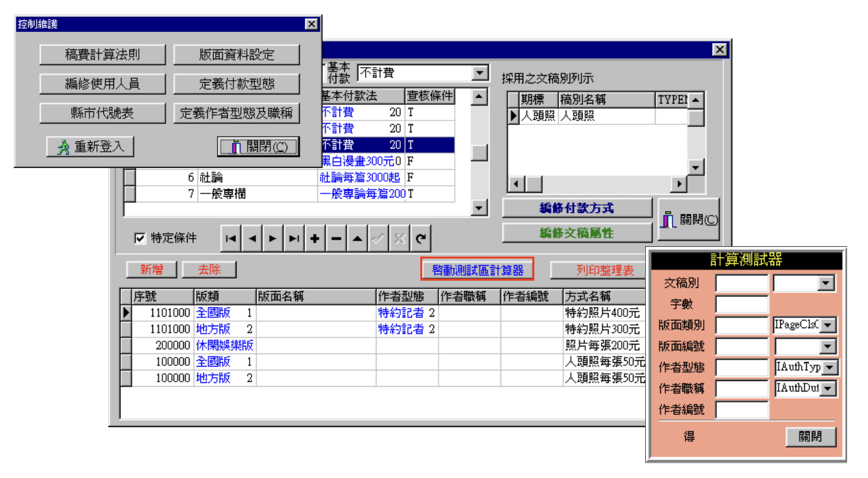Go to previous record in navigator
The width and height of the screenshot is (868, 478).
252,239
